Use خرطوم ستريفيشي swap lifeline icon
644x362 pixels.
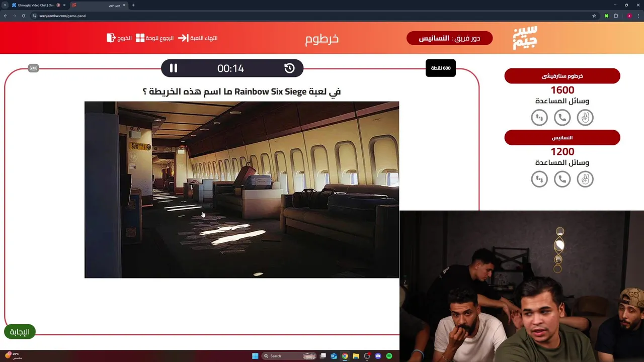(x=539, y=118)
